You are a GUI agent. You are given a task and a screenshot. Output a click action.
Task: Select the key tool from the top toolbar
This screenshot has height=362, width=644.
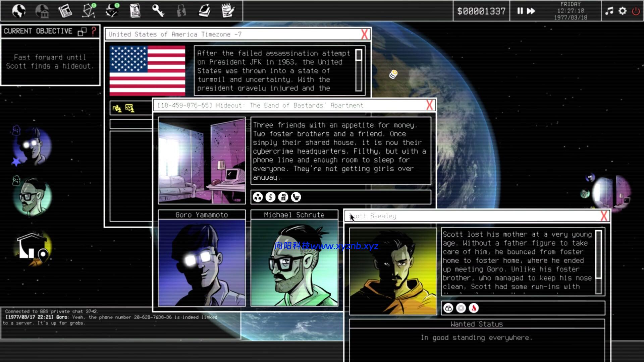[159, 11]
